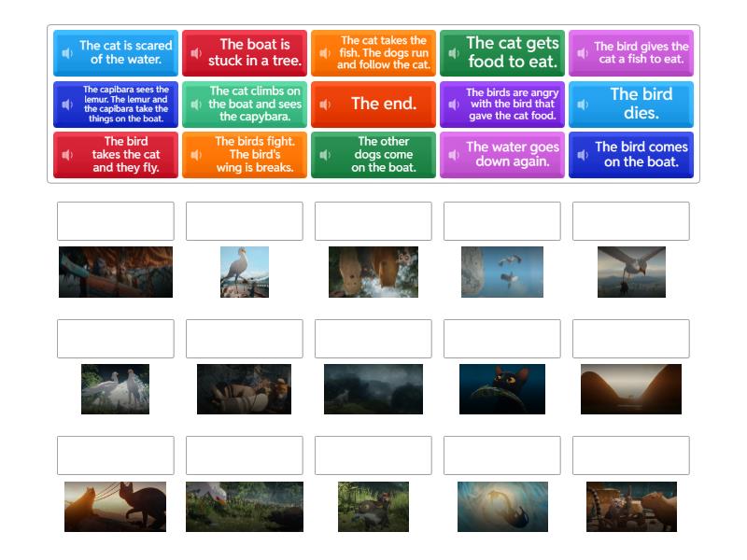Select 'The bird takes the cat and they fly' tile
This screenshot has width=747, height=560.
[x=126, y=155]
